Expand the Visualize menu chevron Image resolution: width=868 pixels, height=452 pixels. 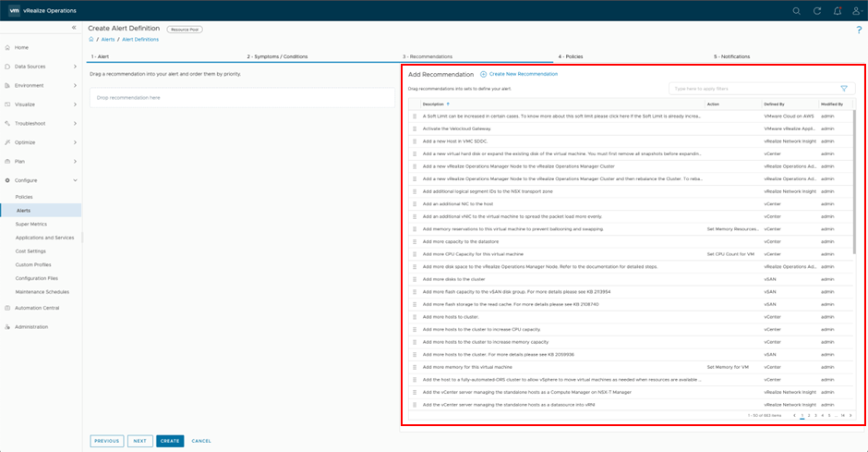pos(75,104)
